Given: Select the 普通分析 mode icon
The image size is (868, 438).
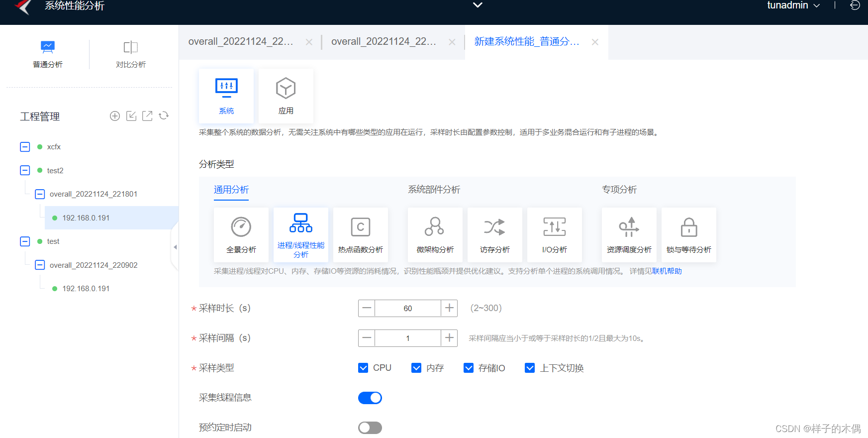Looking at the screenshot, I should [x=48, y=47].
